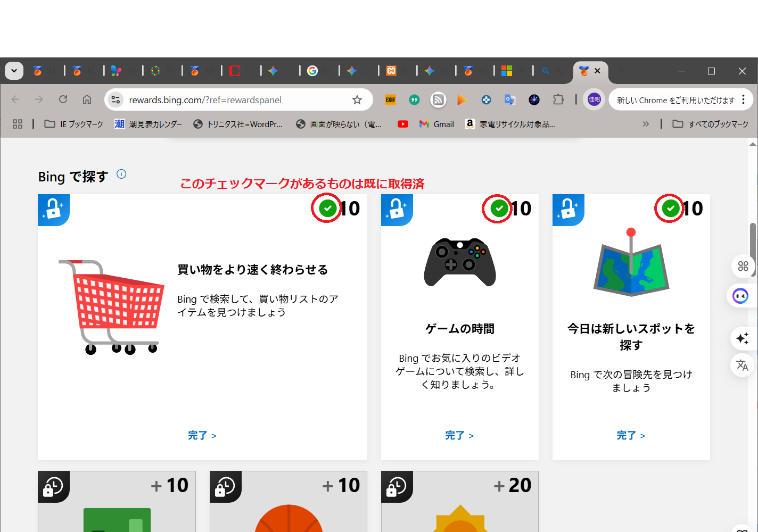View site information icon in address bar

pyautogui.click(x=116, y=99)
